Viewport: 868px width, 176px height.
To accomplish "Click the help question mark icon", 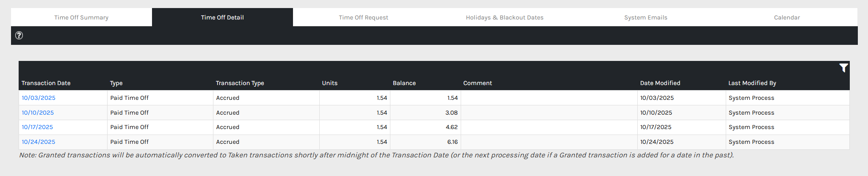I will coord(19,36).
